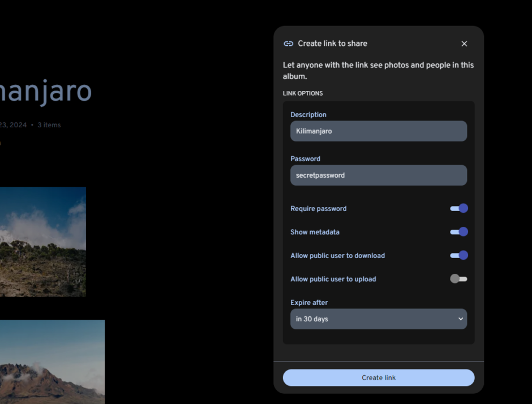
Task: Turn off the Show metadata toggle
Action: point(458,232)
